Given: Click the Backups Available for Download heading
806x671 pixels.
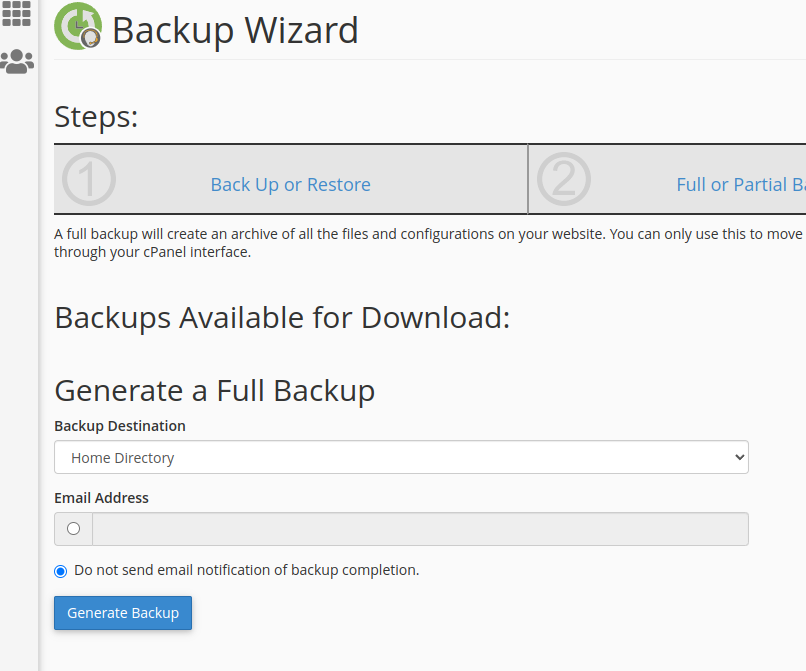Looking at the screenshot, I should coord(282,318).
